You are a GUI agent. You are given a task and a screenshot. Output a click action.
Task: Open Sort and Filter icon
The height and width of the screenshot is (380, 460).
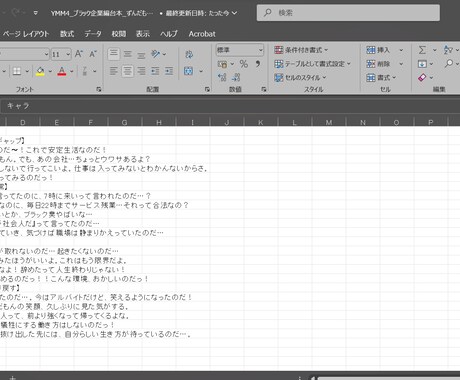(448, 50)
